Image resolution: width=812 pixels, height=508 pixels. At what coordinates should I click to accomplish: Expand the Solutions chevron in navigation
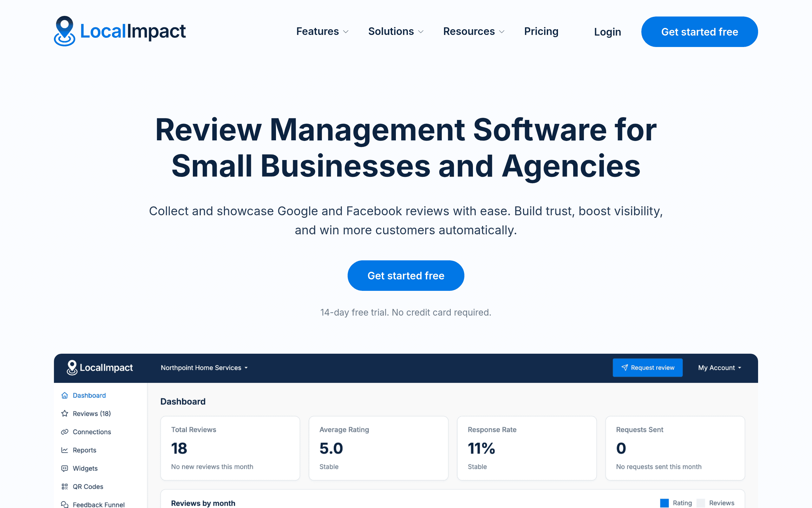421,31
